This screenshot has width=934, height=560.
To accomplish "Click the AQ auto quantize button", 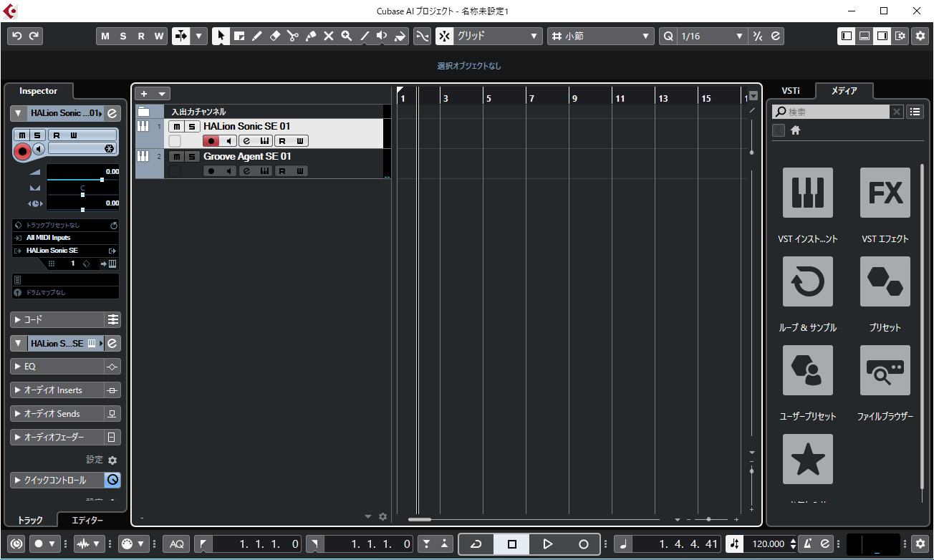I will tap(177, 544).
